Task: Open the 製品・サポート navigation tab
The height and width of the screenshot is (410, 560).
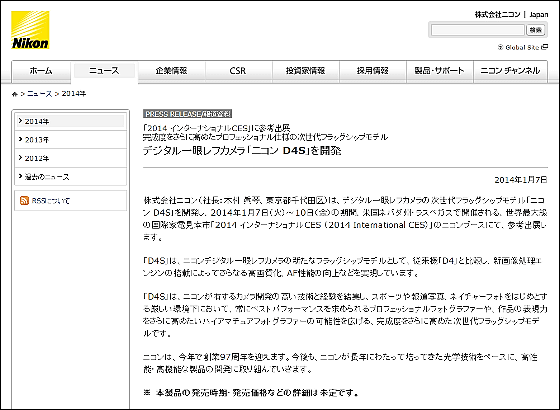Action: point(439,71)
